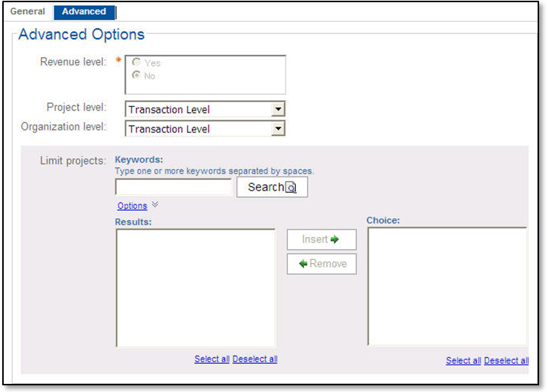This screenshot has height=392, width=548.
Task: Open the Organization level dropdown
Action: pyautogui.click(x=277, y=129)
